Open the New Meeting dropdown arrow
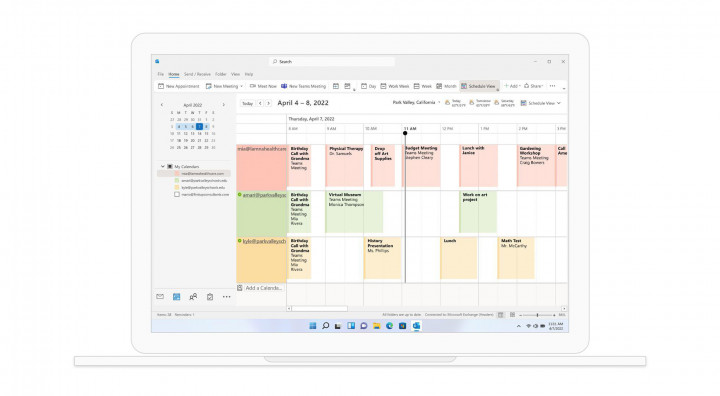Viewport: 720px width, 396px height. coord(242,86)
